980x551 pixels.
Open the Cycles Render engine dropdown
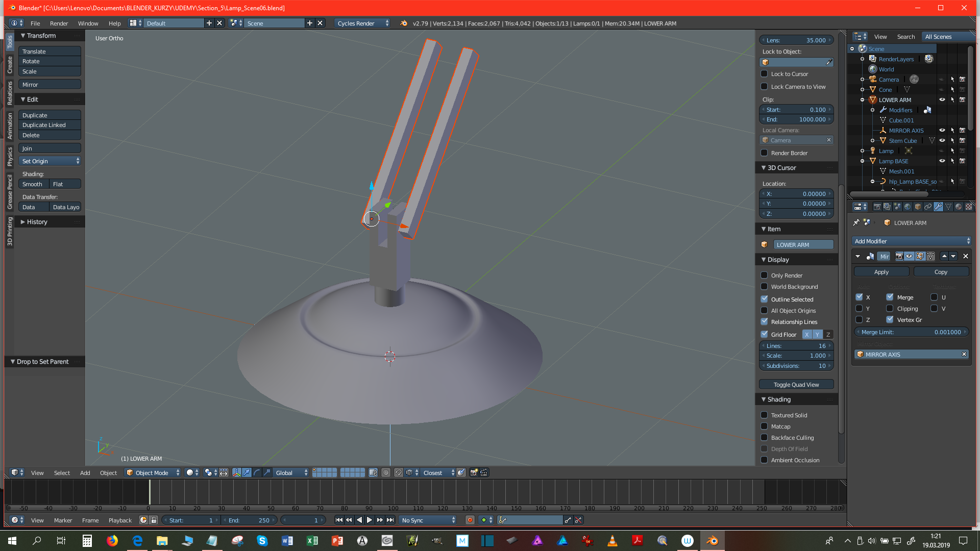pos(363,23)
